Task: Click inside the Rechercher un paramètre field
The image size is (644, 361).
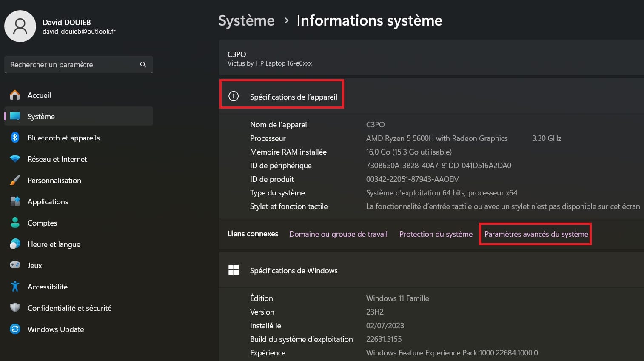Action: coord(72,64)
